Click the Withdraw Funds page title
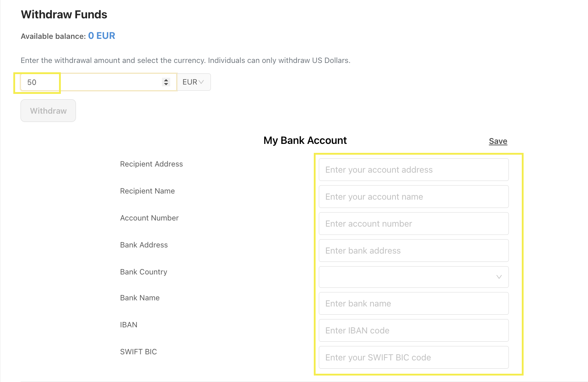The width and height of the screenshot is (588, 382). coord(64,14)
